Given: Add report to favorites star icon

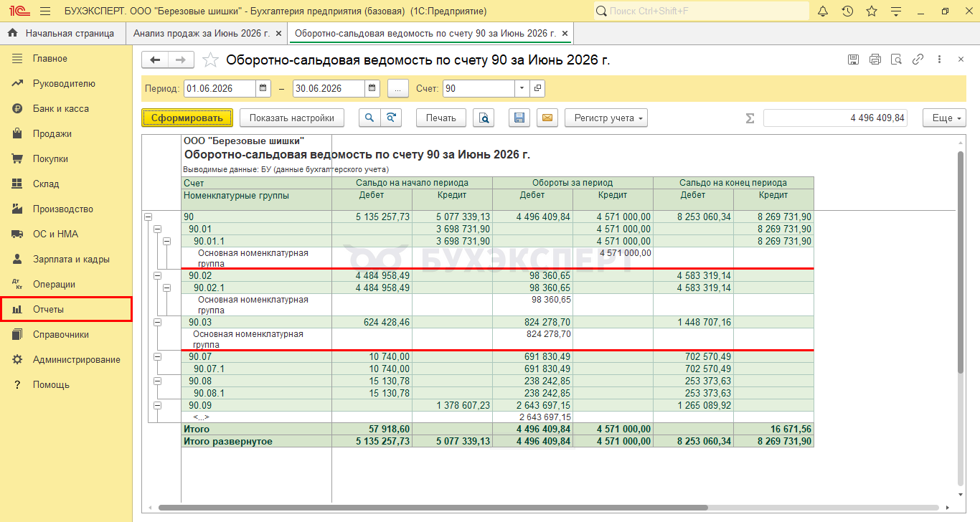Looking at the screenshot, I should 210,60.
